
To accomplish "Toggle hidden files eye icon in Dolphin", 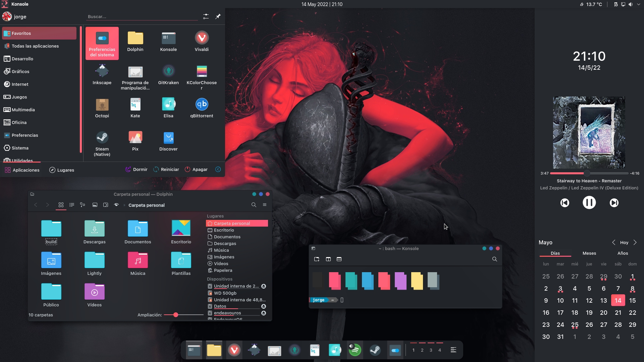I will click(116, 205).
